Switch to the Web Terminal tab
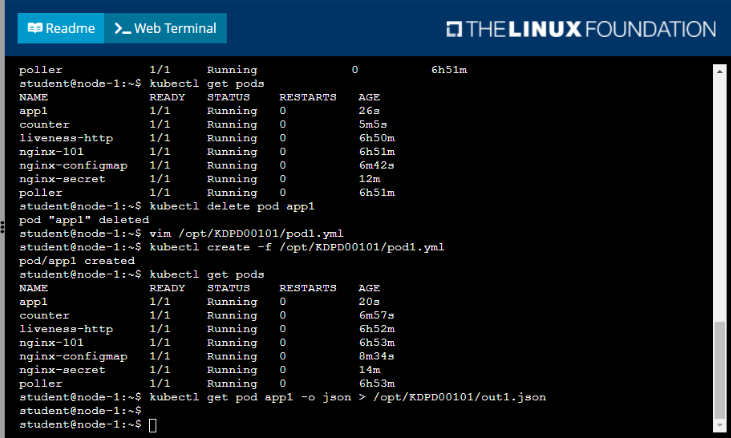The image size is (731, 438). click(x=165, y=28)
